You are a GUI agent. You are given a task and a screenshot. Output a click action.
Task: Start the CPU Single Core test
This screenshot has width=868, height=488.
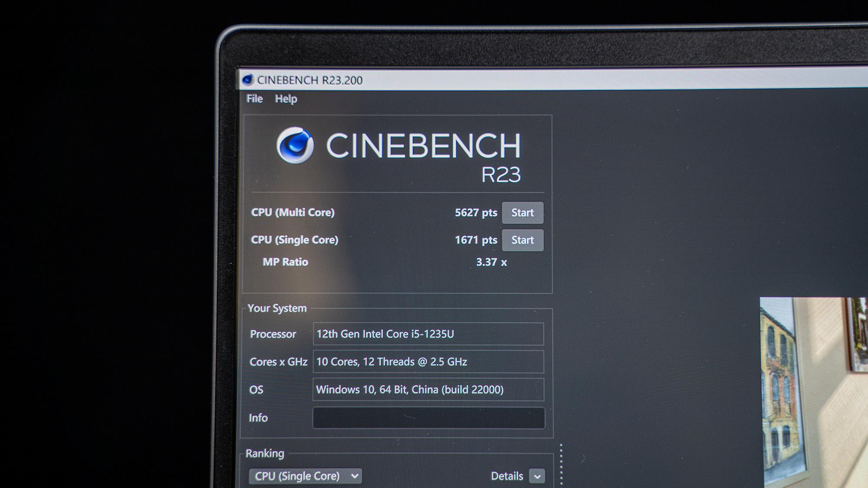[523, 240]
